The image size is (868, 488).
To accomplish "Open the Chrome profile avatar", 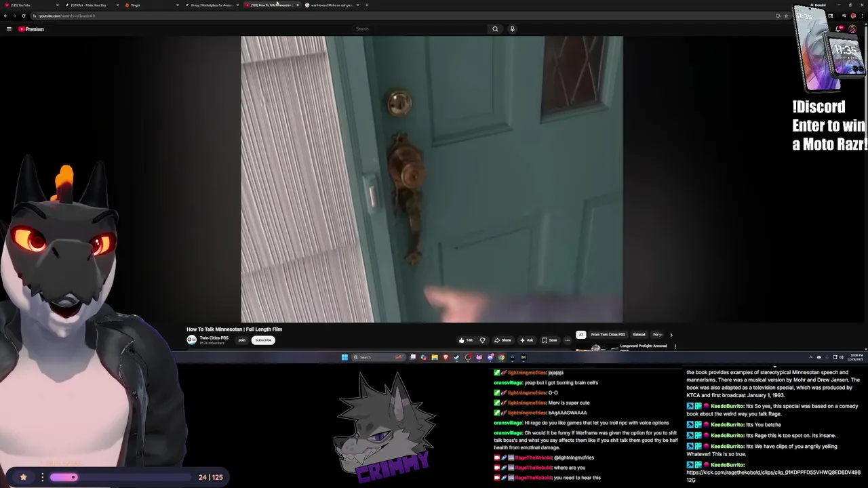I will click(x=853, y=16).
